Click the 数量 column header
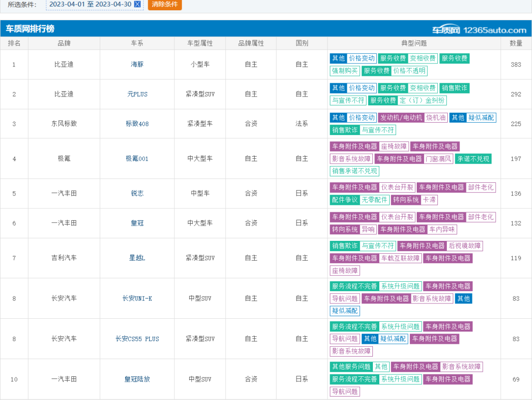Screen dimensions: 532x400 point(516,43)
